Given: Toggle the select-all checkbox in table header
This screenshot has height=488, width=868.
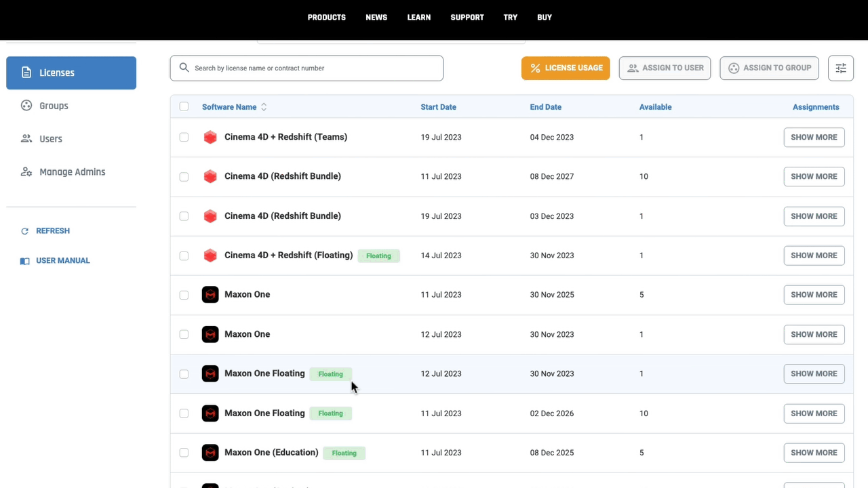Looking at the screenshot, I should coord(184,106).
